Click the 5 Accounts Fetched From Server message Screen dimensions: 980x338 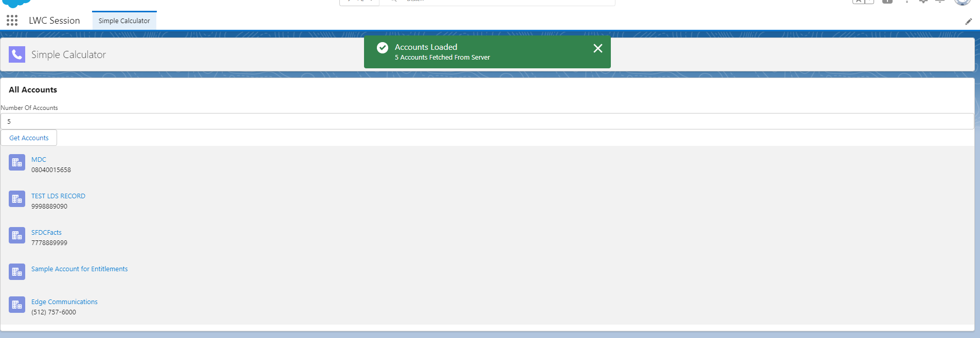(442, 58)
